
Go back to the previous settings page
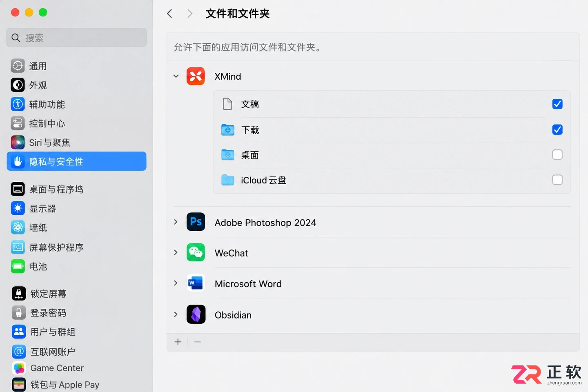(169, 13)
